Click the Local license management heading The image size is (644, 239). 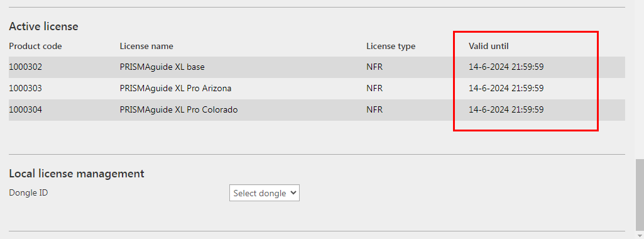[77, 174]
